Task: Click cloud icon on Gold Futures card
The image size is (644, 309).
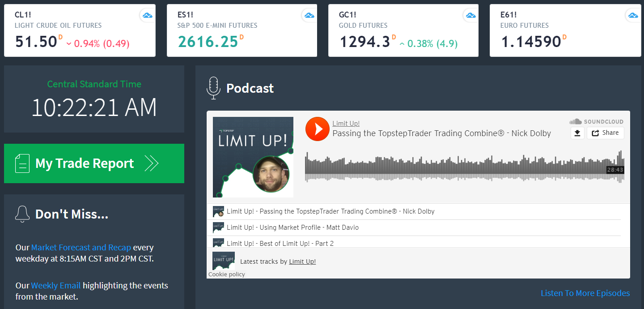Action: (470, 16)
